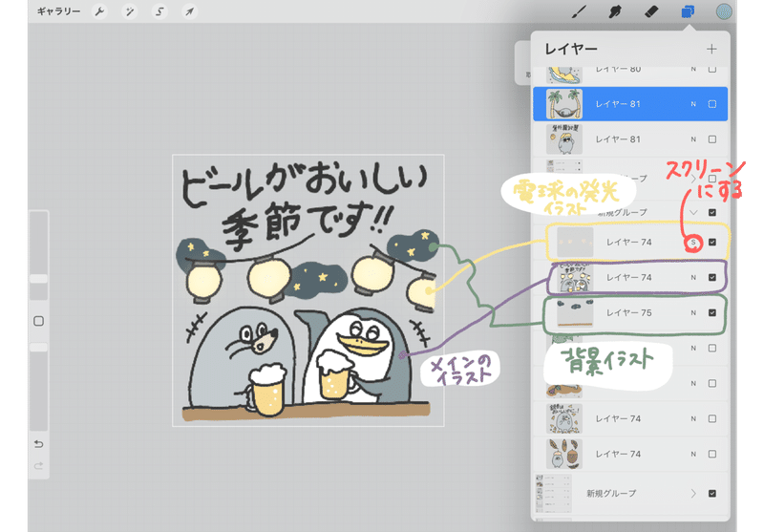Image resolution: width=764 pixels, height=532 pixels.
Task: Show the acorn レイヤー 74 via checkbox
Action: 712,454
